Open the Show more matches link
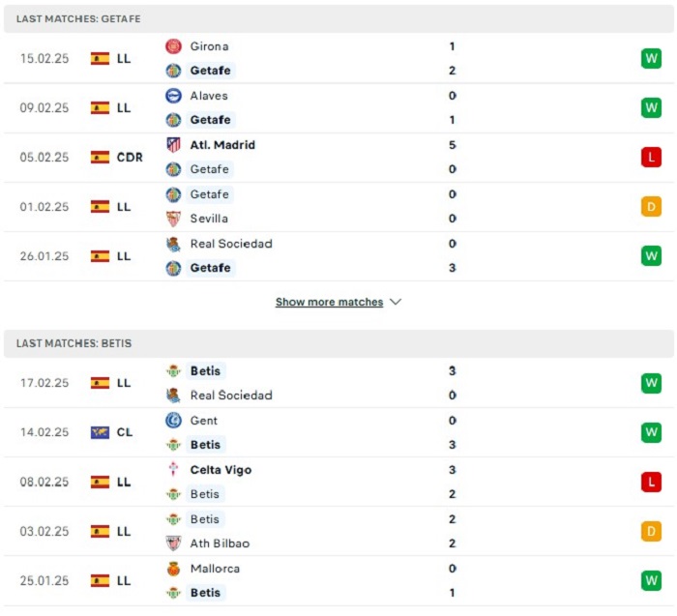The width and height of the screenshot is (677, 616). pos(329,302)
